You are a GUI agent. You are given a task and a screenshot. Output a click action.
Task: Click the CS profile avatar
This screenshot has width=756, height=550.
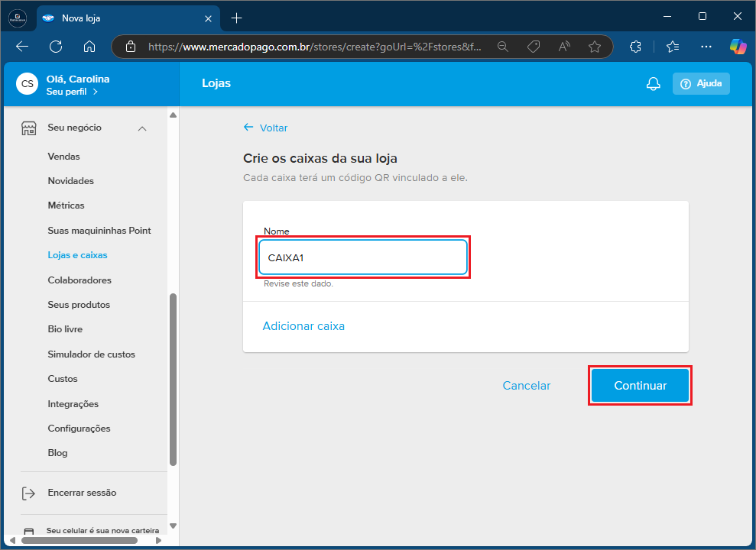click(28, 84)
